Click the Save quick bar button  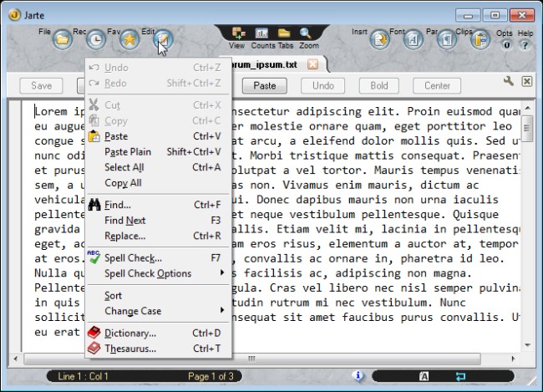pyautogui.click(x=41, y=85)
